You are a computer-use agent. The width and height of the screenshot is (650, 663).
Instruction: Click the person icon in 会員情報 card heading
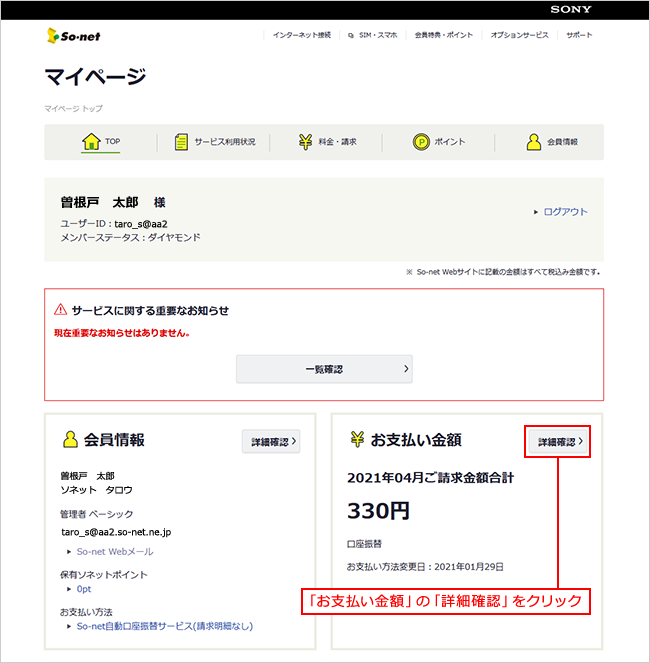70,439
